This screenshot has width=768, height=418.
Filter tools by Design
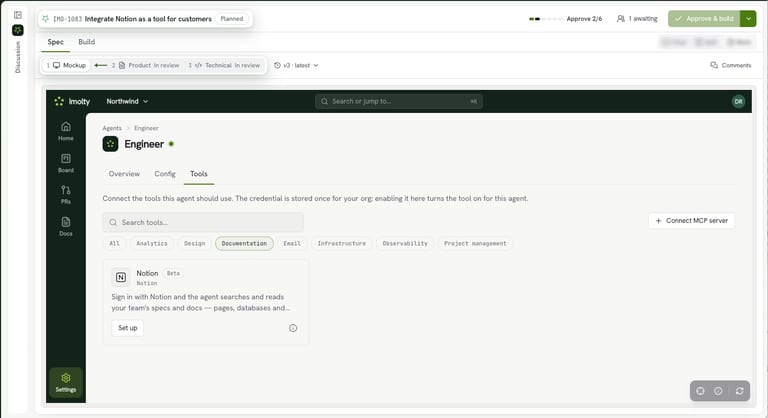point(194,244)
